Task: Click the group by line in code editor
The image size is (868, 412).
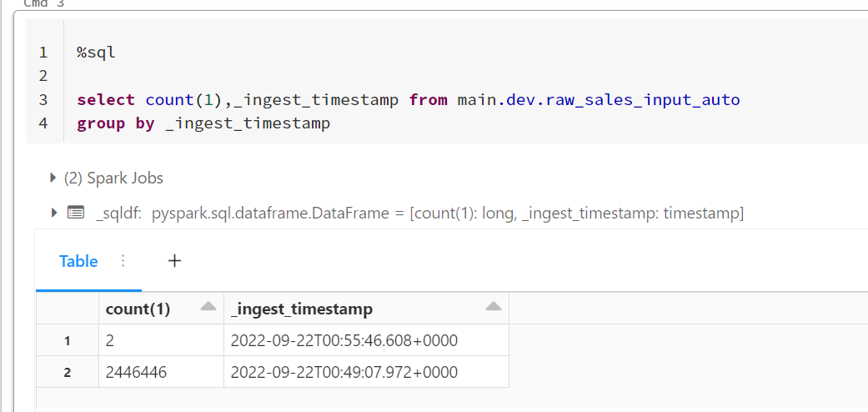Action: [x=203, y=123]
